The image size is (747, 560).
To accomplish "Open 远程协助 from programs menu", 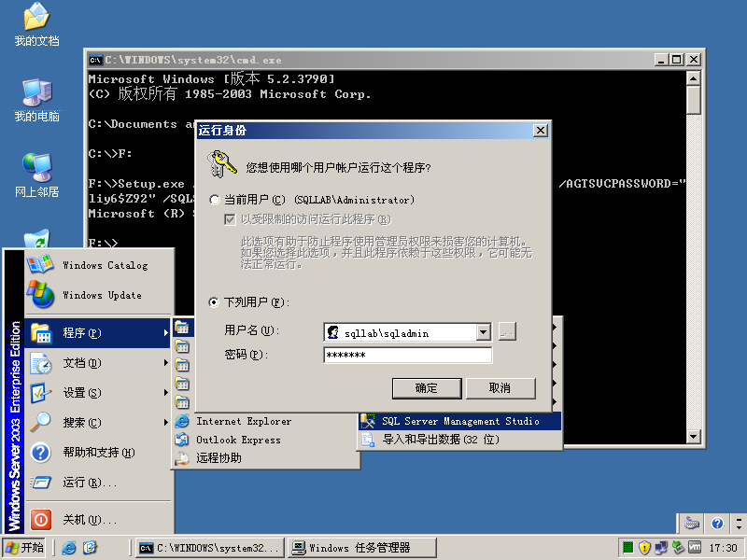I will click(x=266, y=458).
